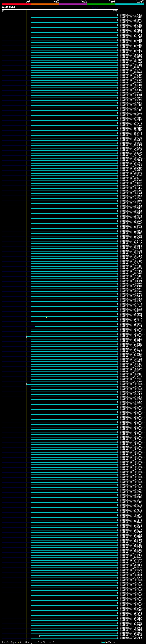Select the UniRef100_B5X727 label
The width and height of the screenshot is (146, 644).
coord(131,369)
